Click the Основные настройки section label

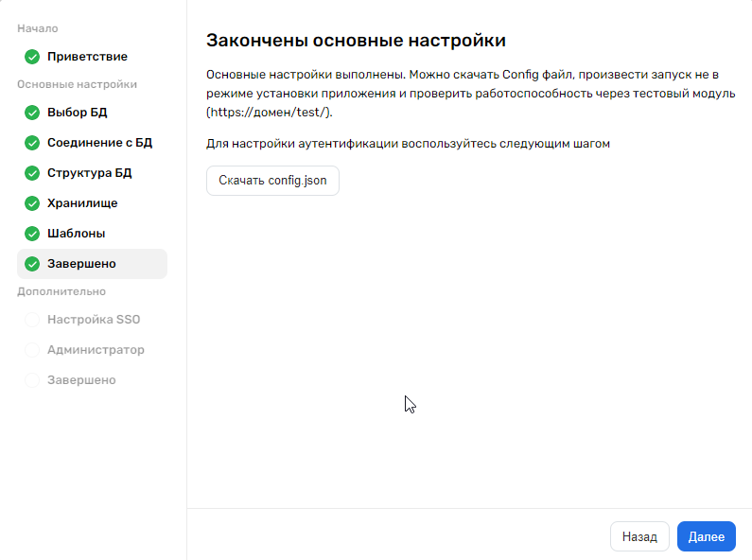[78, 84]
